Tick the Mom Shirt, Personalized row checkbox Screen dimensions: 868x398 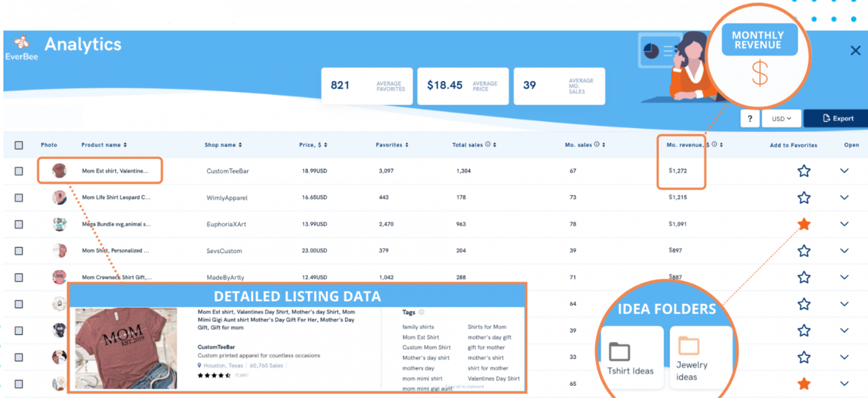tap(19, 251)
